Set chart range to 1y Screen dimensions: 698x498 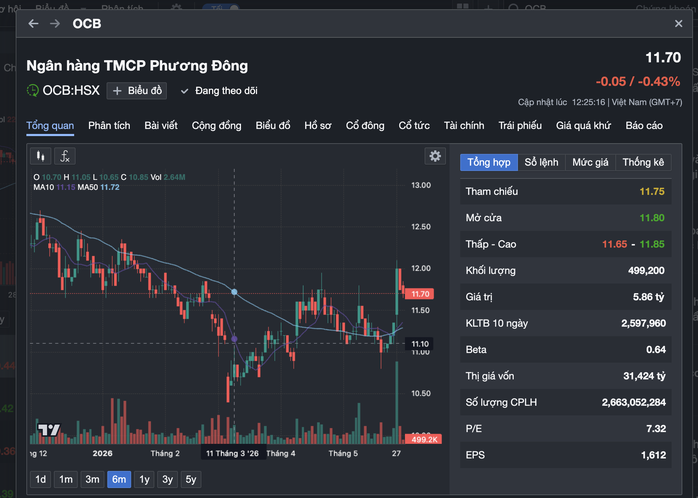144,479
